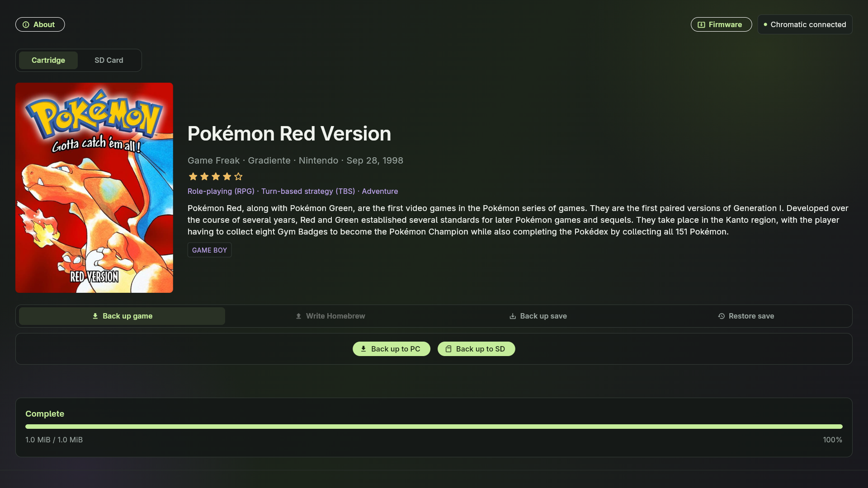Screen dimensions: 868x488
Task: Click the Chromatic connected status indicator
Action: [805, 24]
